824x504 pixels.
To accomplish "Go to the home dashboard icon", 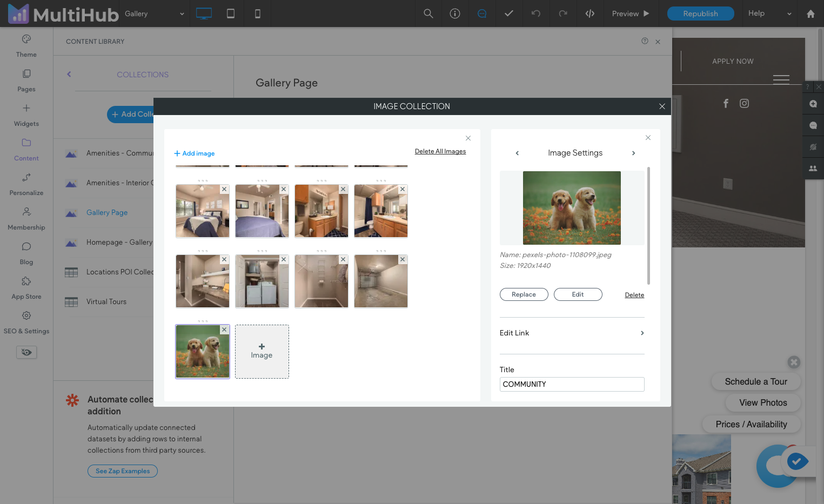I will [810, 14].
